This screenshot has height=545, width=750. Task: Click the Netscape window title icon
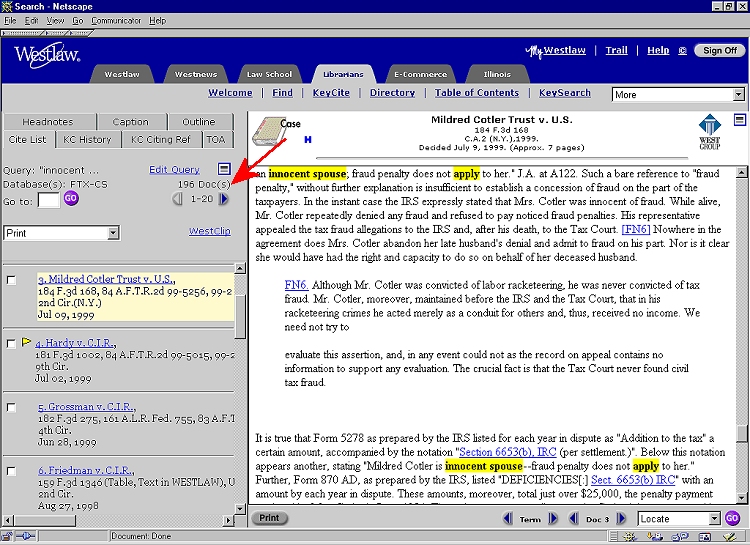[6, 6]
